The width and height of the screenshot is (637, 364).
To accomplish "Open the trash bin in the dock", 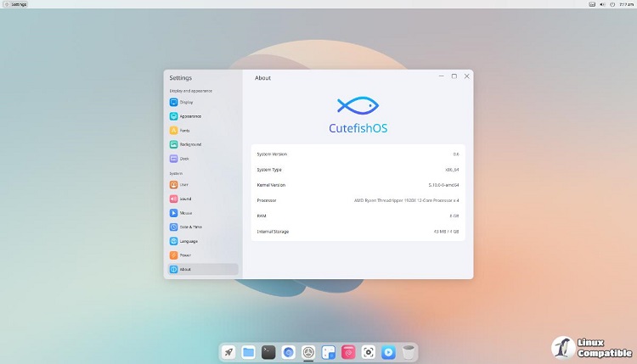I will click(x=409, y=351).
